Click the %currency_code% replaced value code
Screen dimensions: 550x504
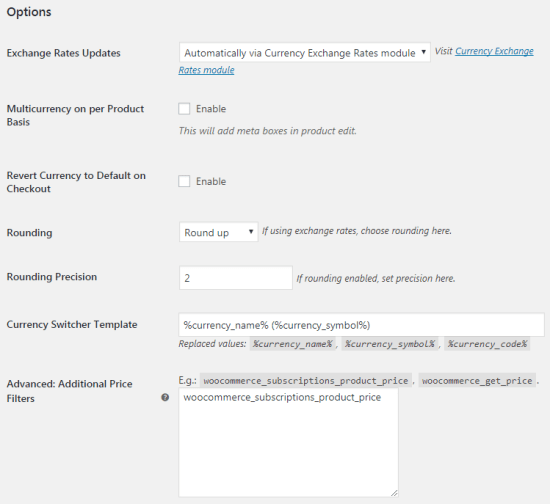(487, 344)
